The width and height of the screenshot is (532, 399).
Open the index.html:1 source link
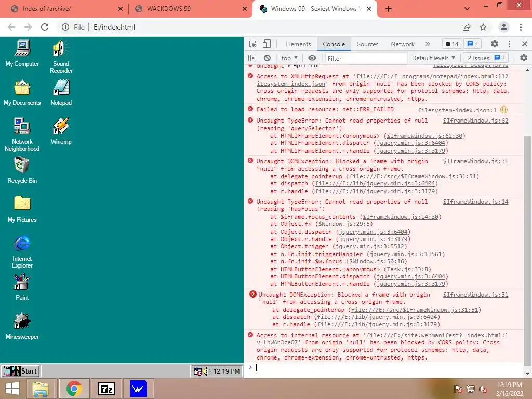click(487, 335)
